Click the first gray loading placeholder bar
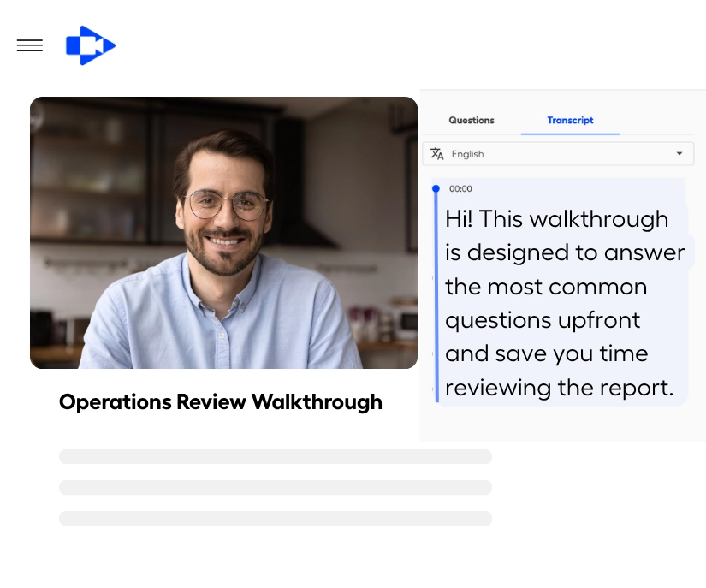Viewport: 706px width, 588px height. click(x=275, y=456)
